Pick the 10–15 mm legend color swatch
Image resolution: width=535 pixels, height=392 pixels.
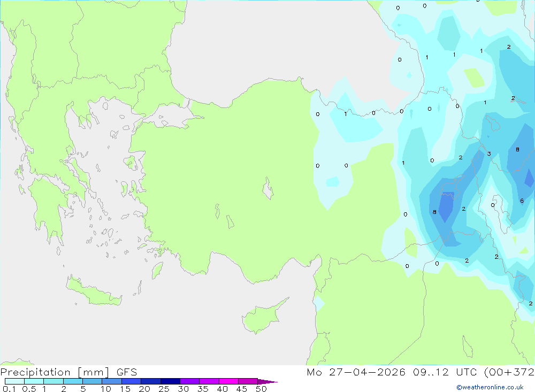112,381
